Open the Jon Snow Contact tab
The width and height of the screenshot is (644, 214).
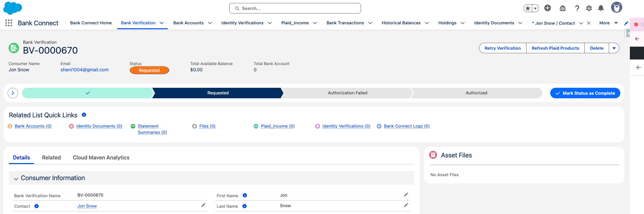[554, 23]
